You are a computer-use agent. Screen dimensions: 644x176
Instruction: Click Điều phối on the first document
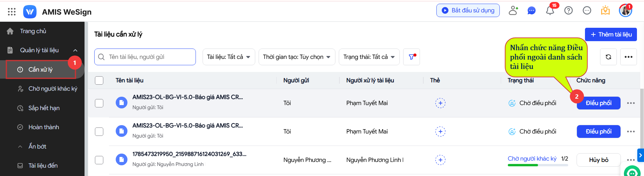pyautogui.click(x=599, y=103)
